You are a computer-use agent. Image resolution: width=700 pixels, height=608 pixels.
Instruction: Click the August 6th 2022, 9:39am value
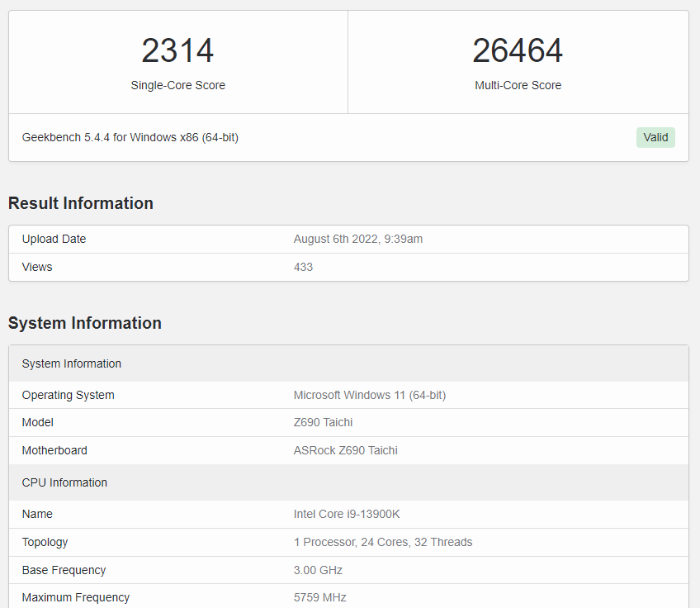(358, 239)
